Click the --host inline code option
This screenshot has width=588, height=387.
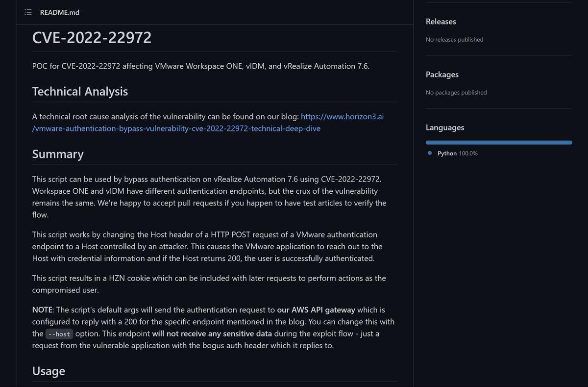(59, 334)
